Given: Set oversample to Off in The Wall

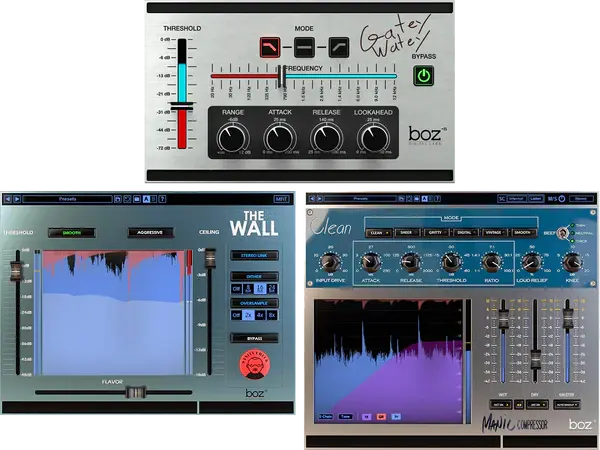Looking at the screenshot, I should 236,315.
